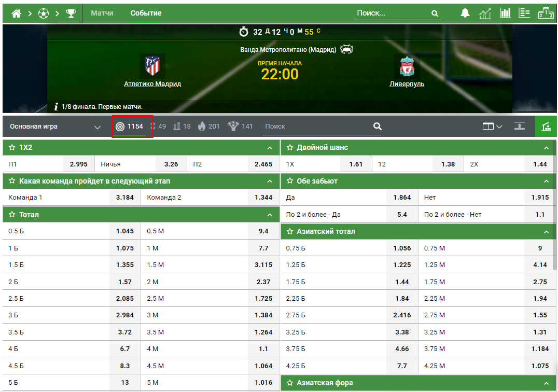Favorite the Азиатский тотал market star
Image resolution: width=558 pixels, height=392 pixels.
pos(290,232)
